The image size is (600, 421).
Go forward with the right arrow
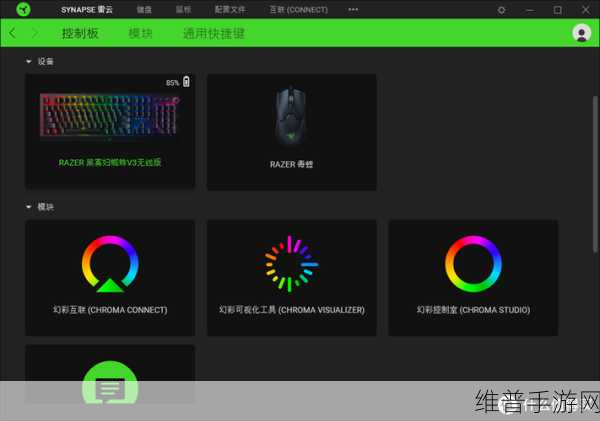pos(34,33)
